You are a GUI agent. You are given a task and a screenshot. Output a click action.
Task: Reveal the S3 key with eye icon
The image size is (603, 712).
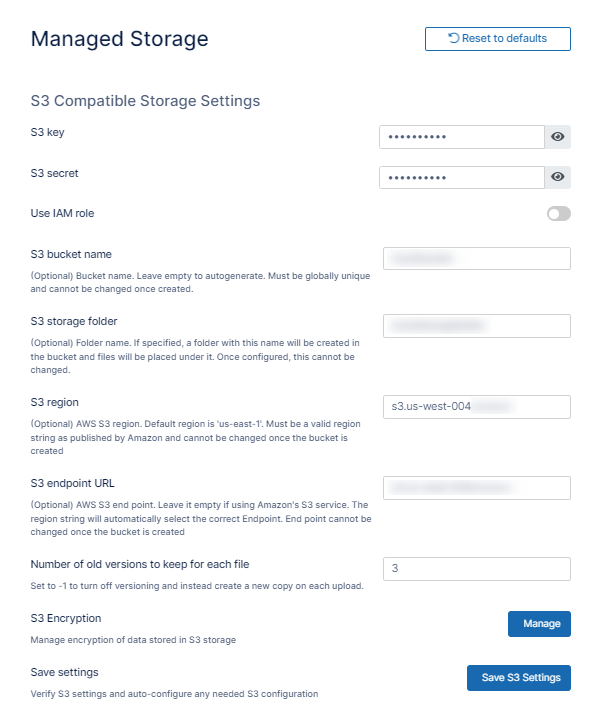pos(558,137)
